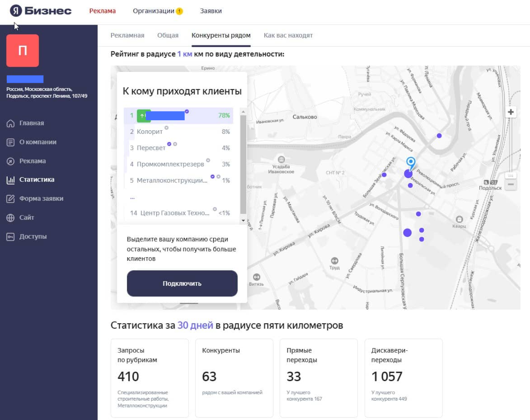The width and height of the screenshot is (530, 420).
Task: Go to Реклама in the left sidebar
Action: pyautogui.click(x=32, y=161)
